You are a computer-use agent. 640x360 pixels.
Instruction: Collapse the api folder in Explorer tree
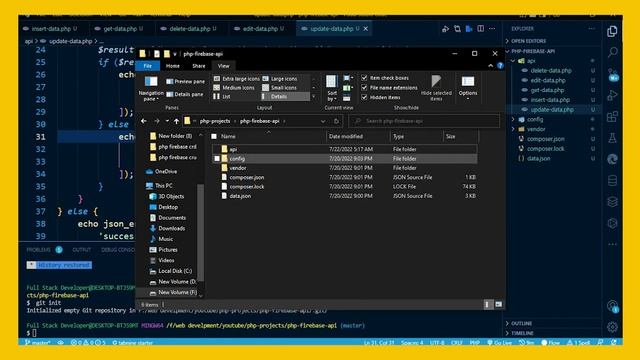(513, 61)
